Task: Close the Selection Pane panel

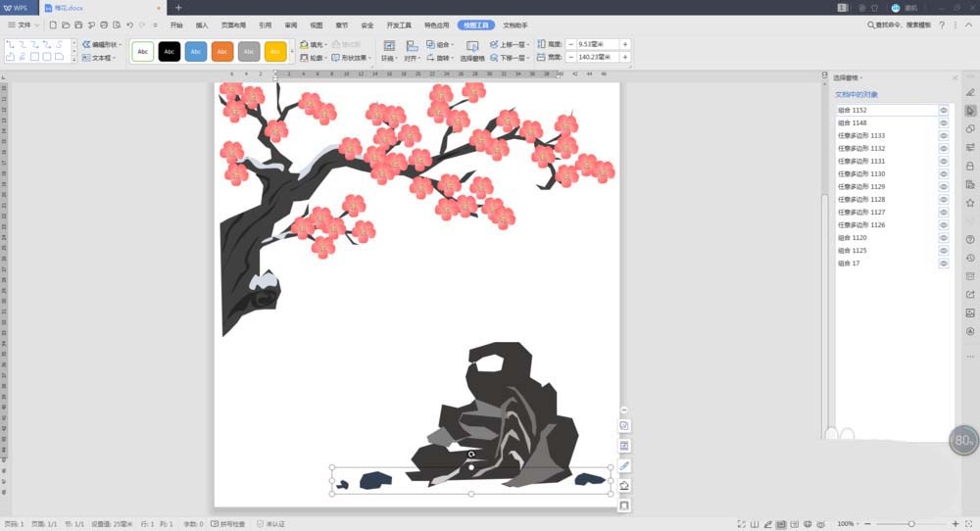Action: pyautogui.click(x=955, y=77)
